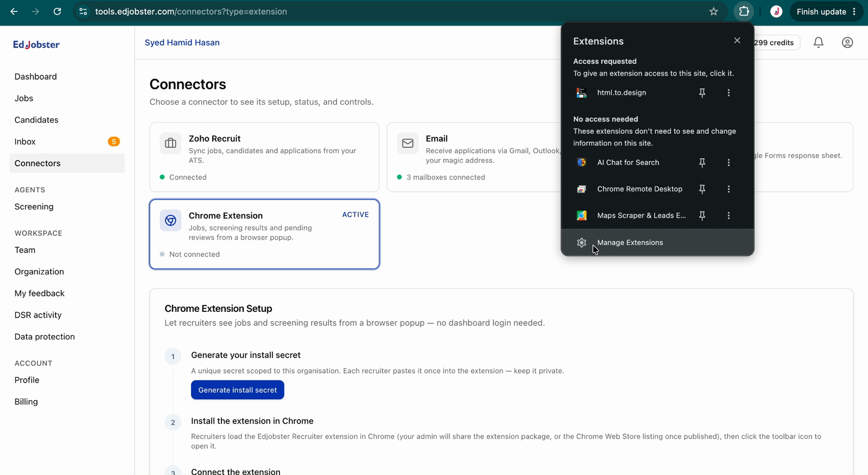This screenshot has width=868, height=475.
Task: Click step 2 Install the extension in Chrome
Action: pyautogui.click(x=252, y=421)
